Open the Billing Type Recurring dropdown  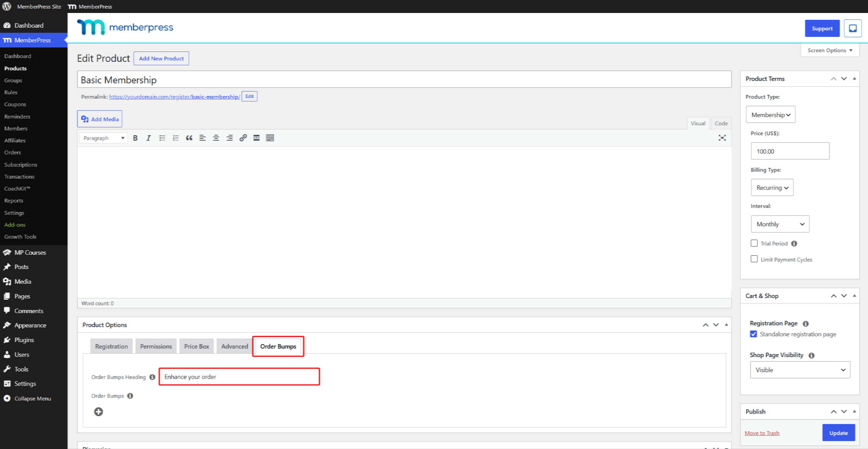tap(772, 187)
